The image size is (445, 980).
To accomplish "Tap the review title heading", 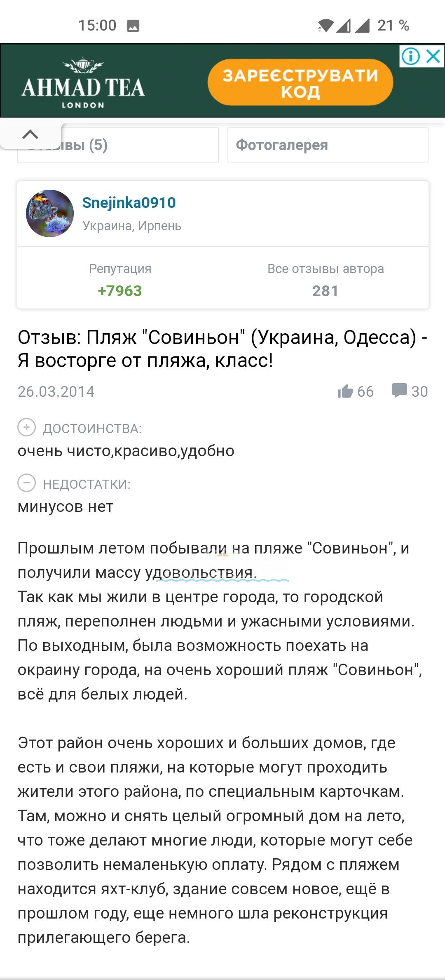I will [222, 349].
